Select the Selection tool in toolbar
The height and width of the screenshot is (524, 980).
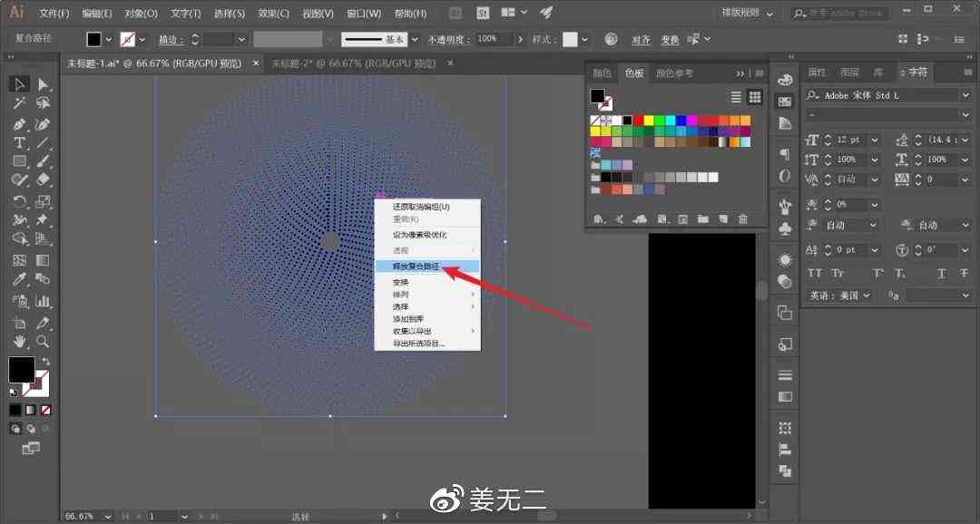pyautogui.click(x=19, y=83)
